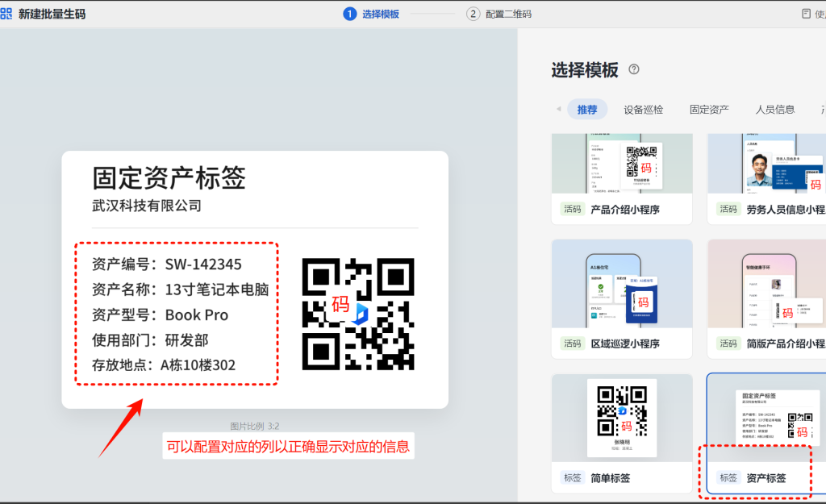Viewport: 826px width, 504px height.
Task: Click the left scroll arrow of category tabs
Action: (x=558, y=109)
